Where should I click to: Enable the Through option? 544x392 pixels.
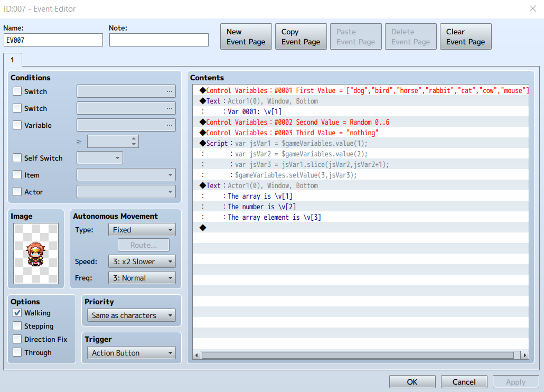pyautogui.click(x=17, y=352)
